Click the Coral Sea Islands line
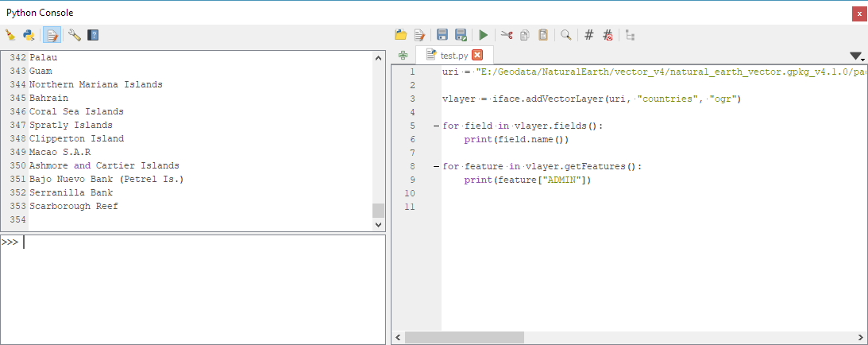This screenshot has height=345, width=868. (x=76, y=111)
